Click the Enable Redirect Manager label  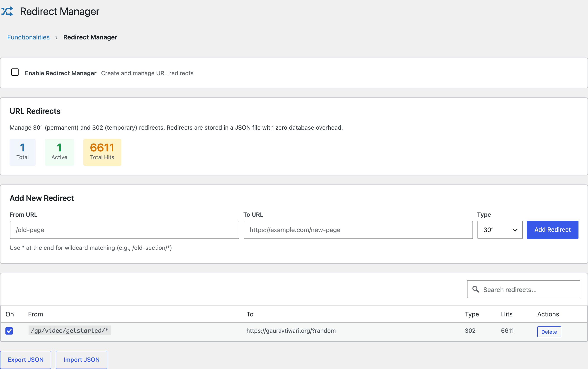(60, 73)
